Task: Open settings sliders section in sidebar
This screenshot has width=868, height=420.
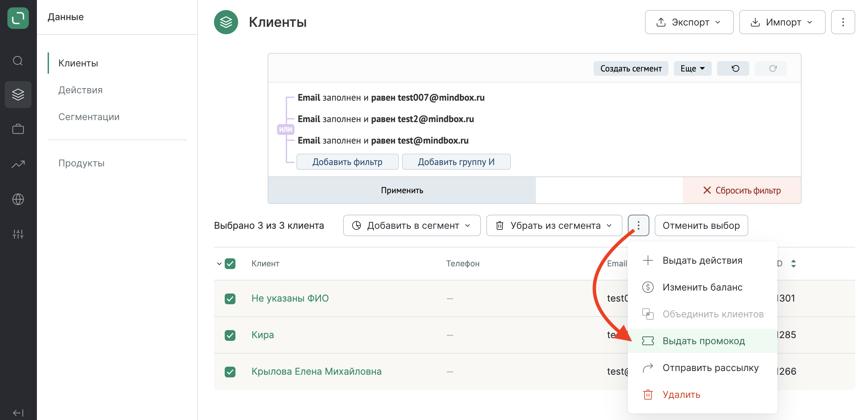Action: 18,234
